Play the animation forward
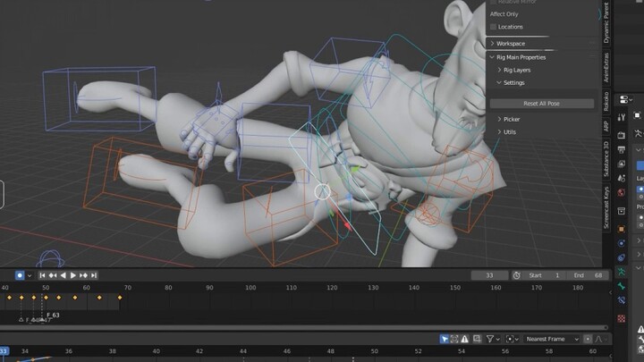The image size is (644, 362). pos(73,275)
